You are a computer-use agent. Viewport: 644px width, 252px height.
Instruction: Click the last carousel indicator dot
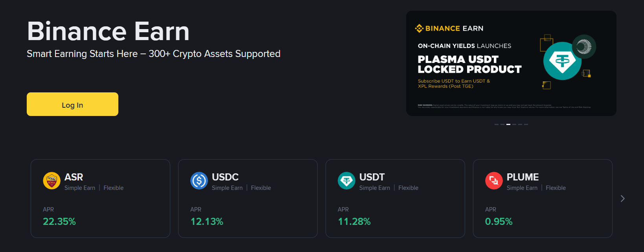(x=526, y=124)
